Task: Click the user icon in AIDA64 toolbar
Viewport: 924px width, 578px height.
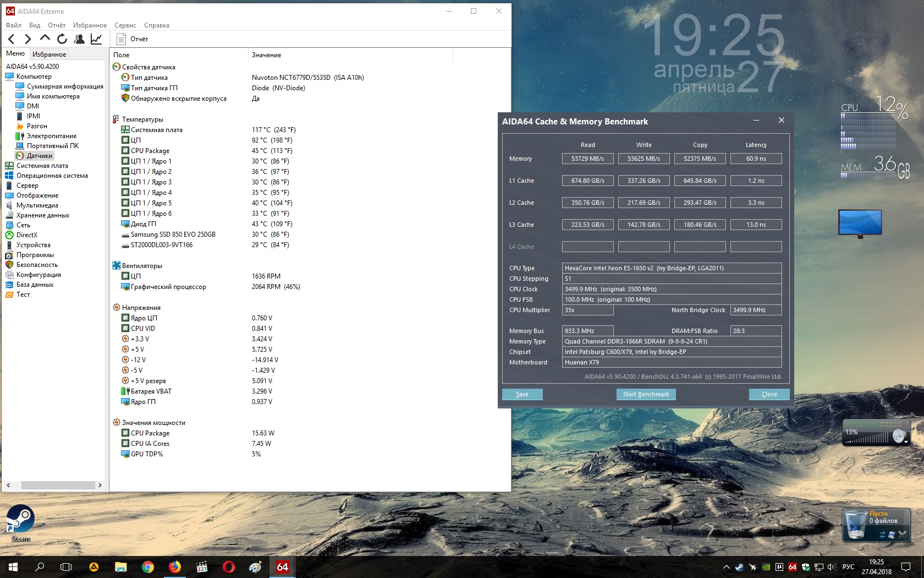Action: point(79,39)
